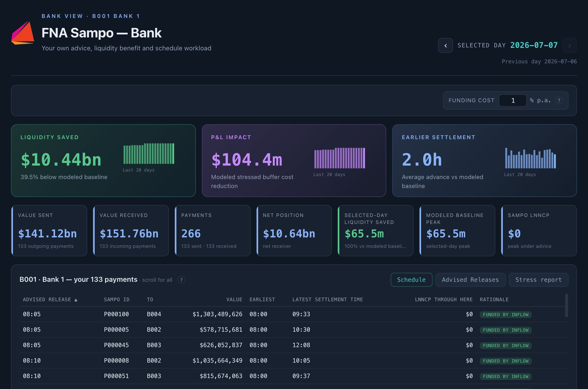Click Earlier Settlement last 20 days chart
Image resolution: width=588 pixels, height=389 pixels.
tap(530, 158)
